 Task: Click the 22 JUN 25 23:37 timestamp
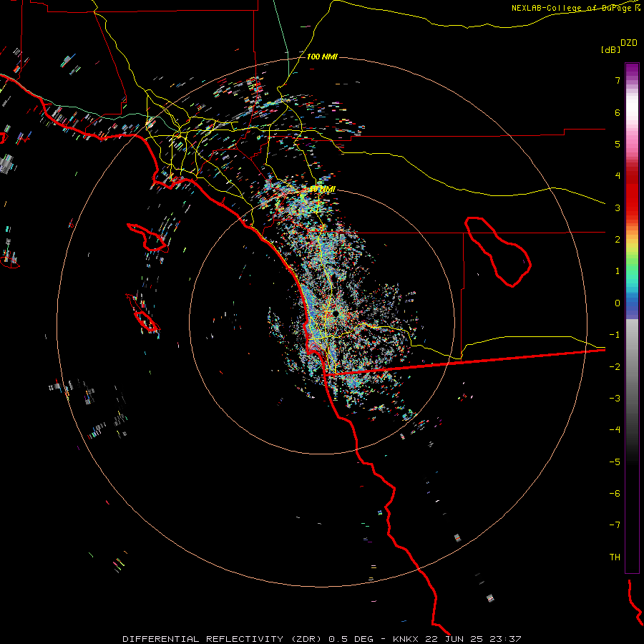(475, 639)
